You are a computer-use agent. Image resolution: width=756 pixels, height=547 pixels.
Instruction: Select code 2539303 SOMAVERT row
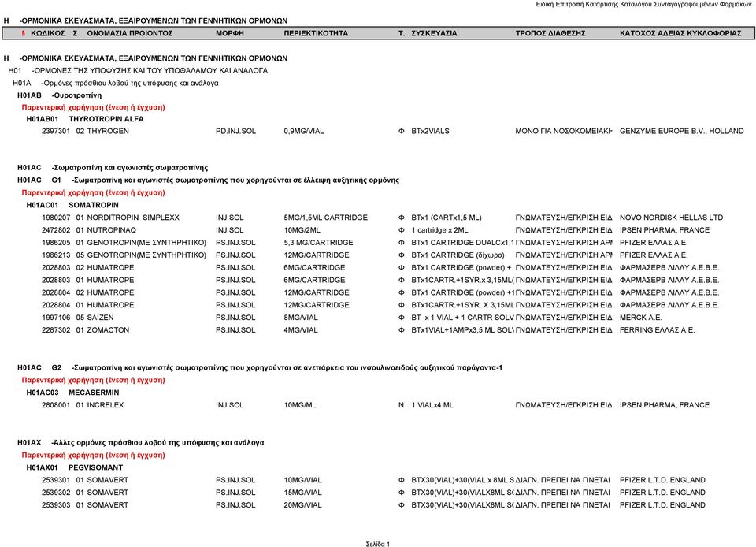[x=56, y=505]
